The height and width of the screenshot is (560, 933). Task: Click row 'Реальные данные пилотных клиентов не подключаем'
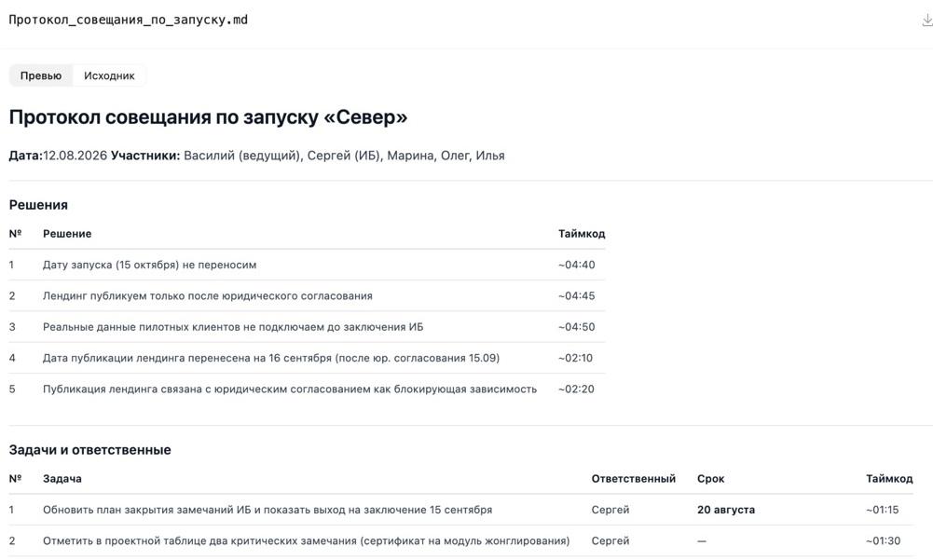[307, 327]
